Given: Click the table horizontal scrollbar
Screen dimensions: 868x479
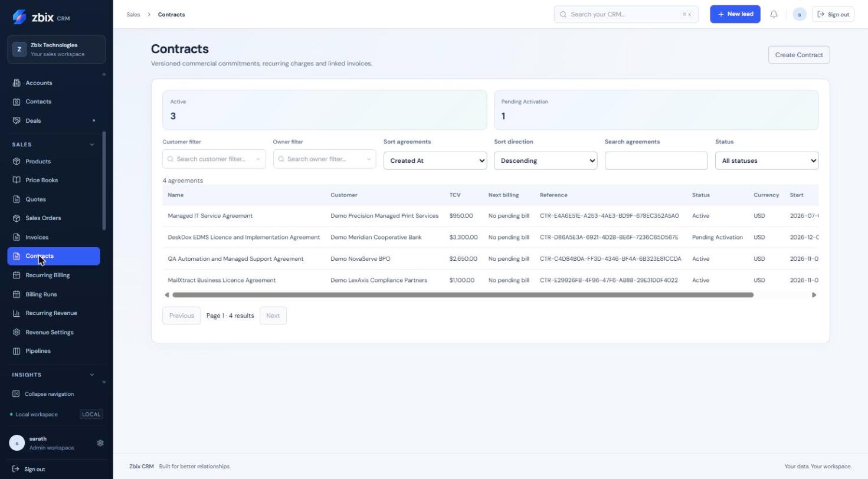Looking at the screenshot, I should click(463, 295).
